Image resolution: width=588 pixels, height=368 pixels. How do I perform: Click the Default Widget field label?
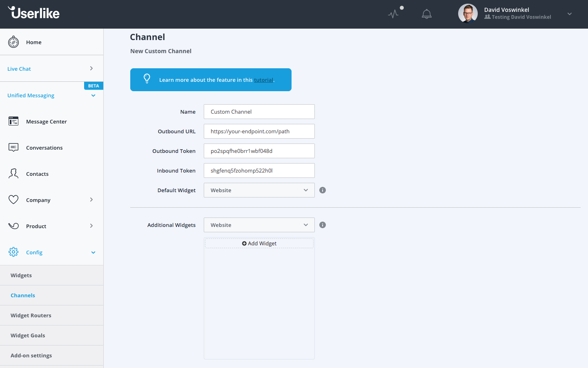176,190
